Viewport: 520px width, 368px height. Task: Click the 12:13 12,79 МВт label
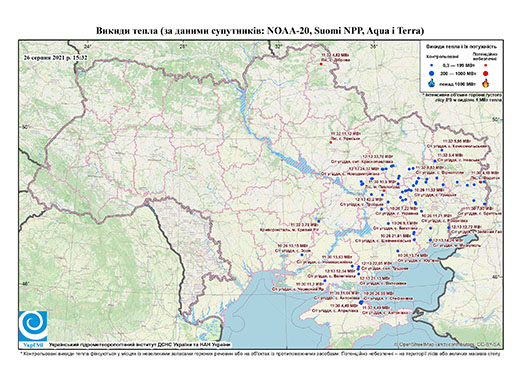[x=467, y=227]
